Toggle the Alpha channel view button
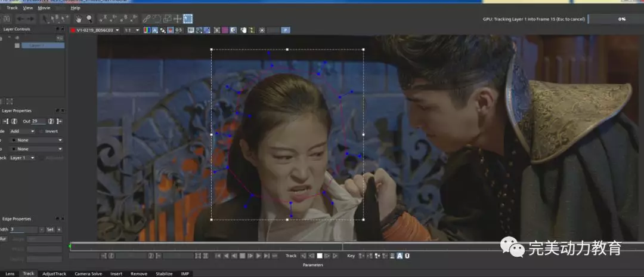644x277 pixels. [x=155, y=30]
